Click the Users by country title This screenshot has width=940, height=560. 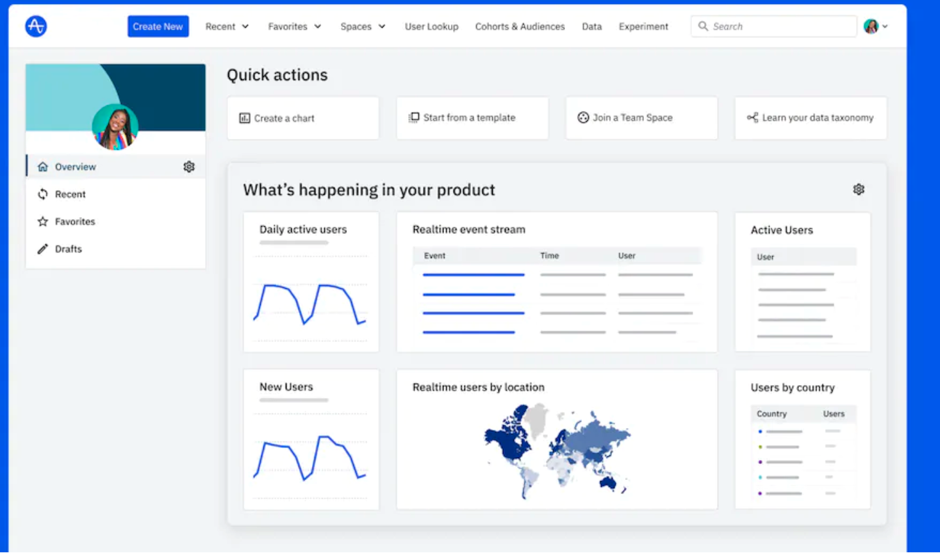point(793,388)
